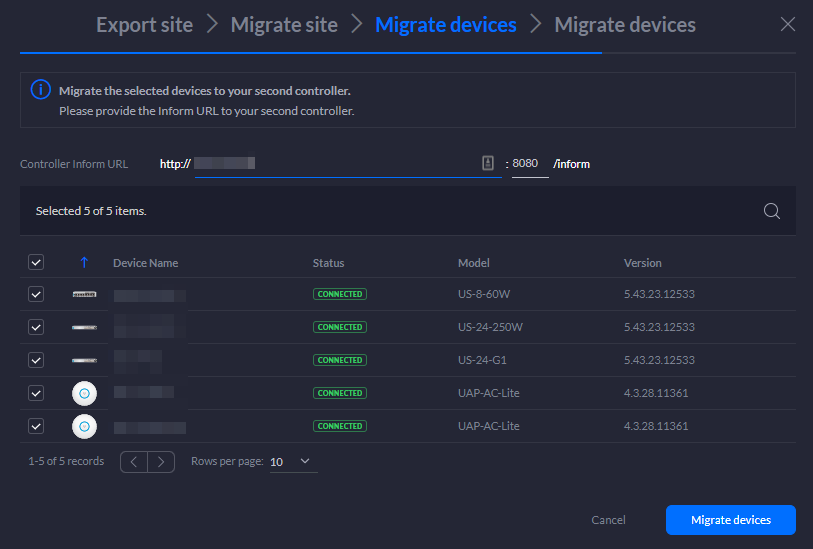Click Cancel to dismiss the dialog

point(608,520)
